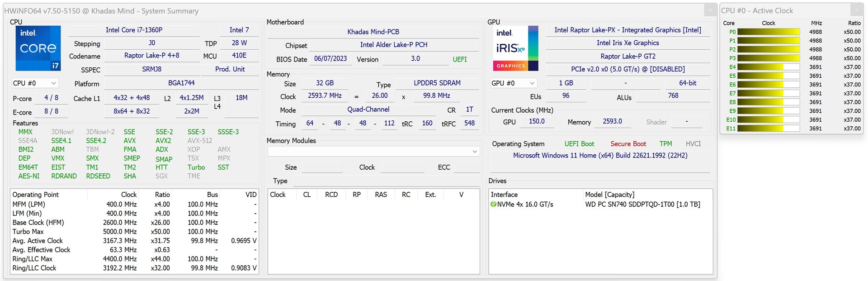868x281 pixels.
Task: Click the BGA1744 platform field
Action: [x=181, y=83]
